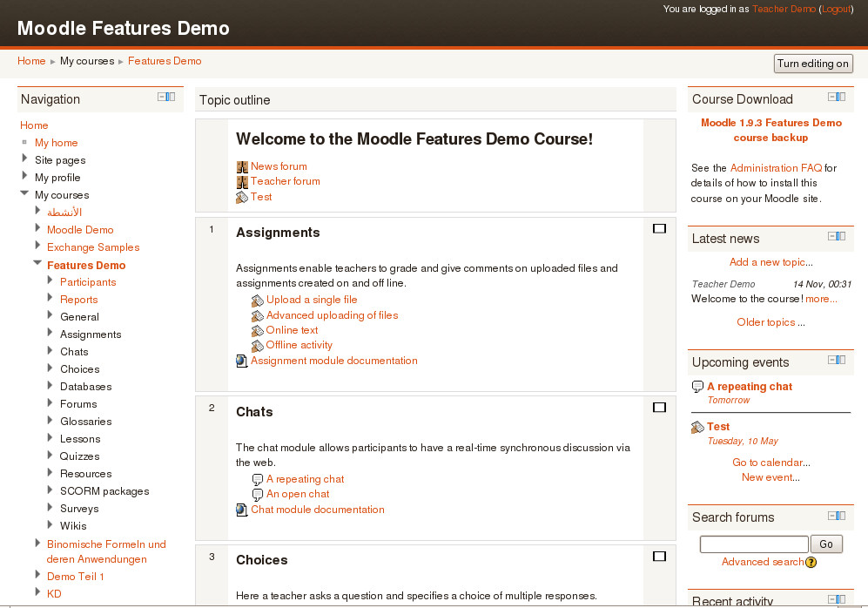
Task: Select SCORM packages in Navigation tree
Action: pyautogui.click(x=104, y=491)
